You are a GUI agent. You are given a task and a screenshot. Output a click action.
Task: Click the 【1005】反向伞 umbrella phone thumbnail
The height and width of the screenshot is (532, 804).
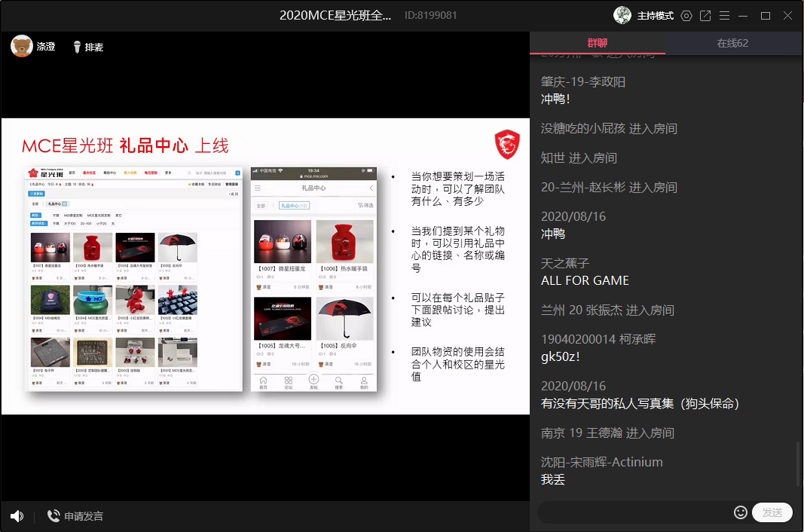[344, 318]
